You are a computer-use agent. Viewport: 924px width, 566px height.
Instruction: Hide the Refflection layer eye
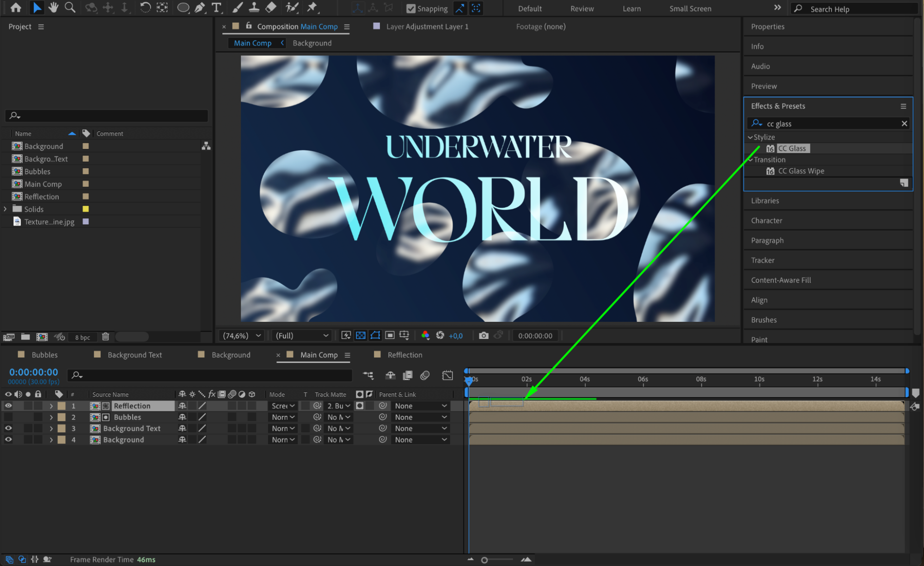(8, 406)
